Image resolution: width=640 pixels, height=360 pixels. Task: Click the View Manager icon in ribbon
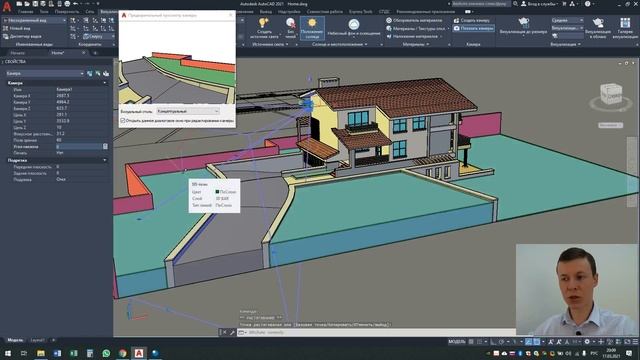(5, 36)
